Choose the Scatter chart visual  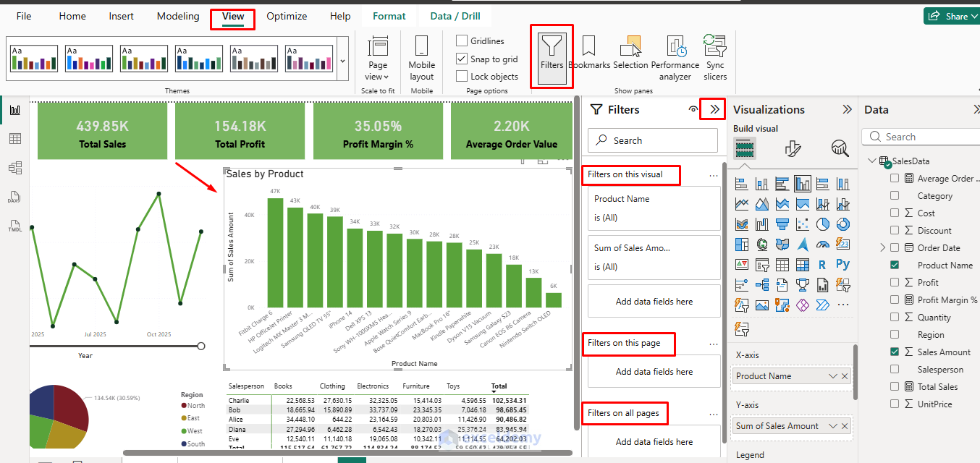pyautogui.click(x=803, y=224)
